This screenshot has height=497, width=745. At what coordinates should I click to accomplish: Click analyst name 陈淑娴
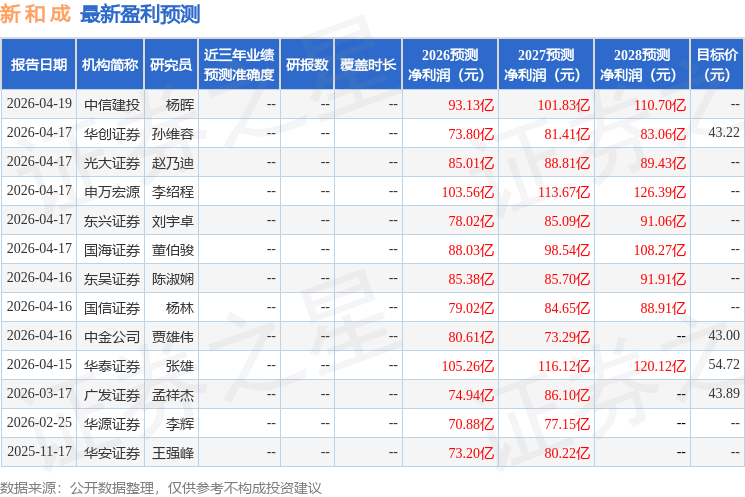(x=173, y=279)
